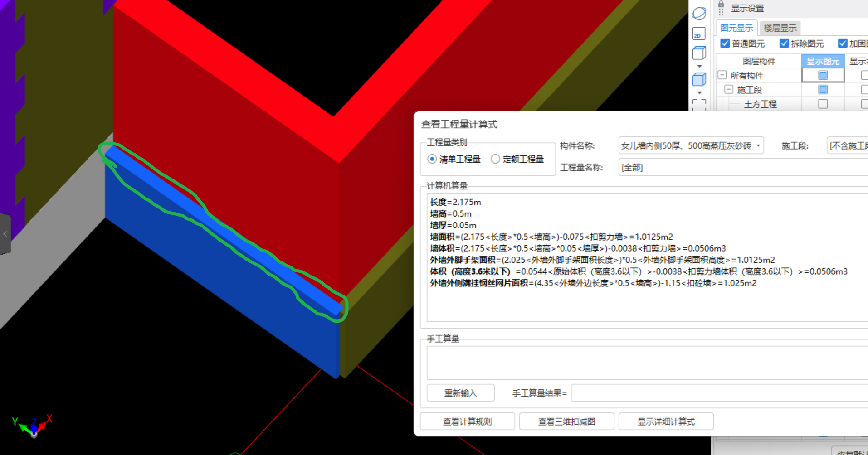Select the 定额工程量 radio button

click(x=496, y=159)
